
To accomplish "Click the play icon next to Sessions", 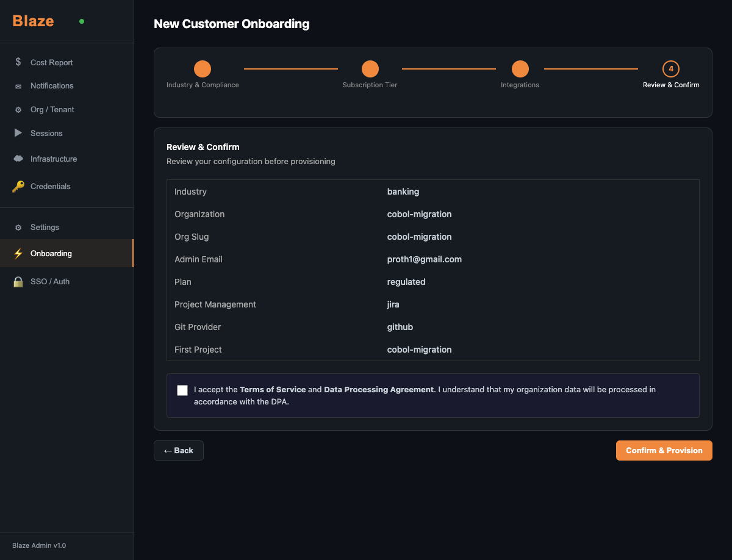I will click(18, 133).
